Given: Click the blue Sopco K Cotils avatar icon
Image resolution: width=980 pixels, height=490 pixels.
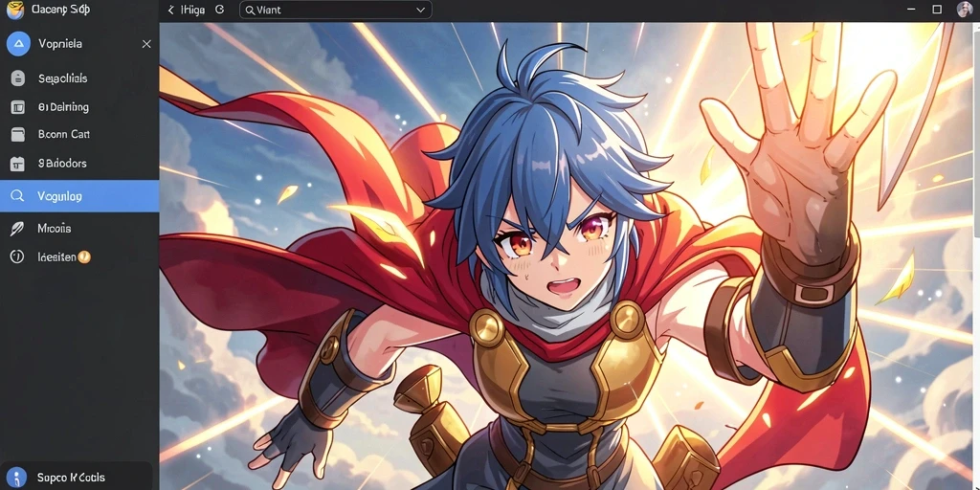Looking at the screenshot, I should (16, 479).
